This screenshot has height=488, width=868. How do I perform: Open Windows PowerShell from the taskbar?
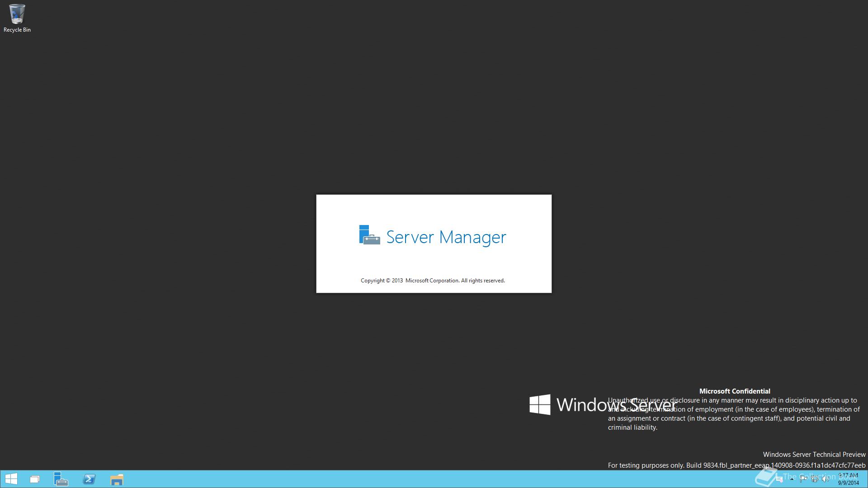click(89, 479)
